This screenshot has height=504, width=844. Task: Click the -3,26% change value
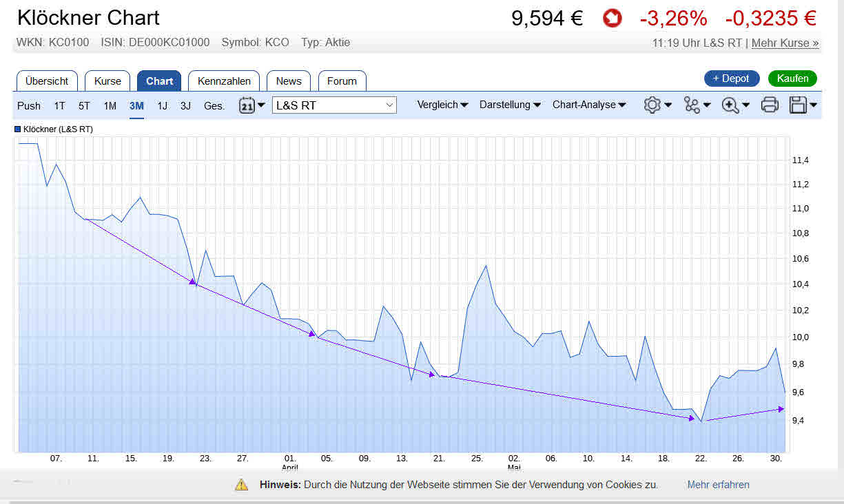673,19
